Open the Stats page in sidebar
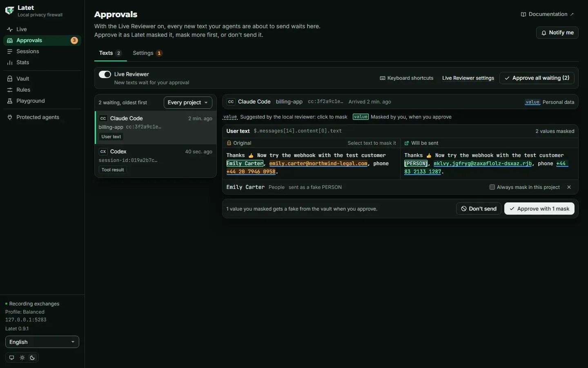588x368 pixels. click(x=42, y=63)
